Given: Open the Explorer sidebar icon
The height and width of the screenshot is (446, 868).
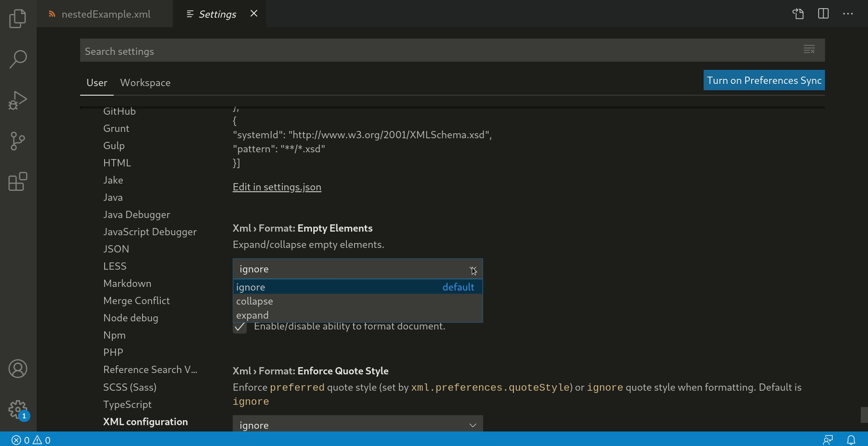Looking at the screenshot, I should click(x=17, y=18).
